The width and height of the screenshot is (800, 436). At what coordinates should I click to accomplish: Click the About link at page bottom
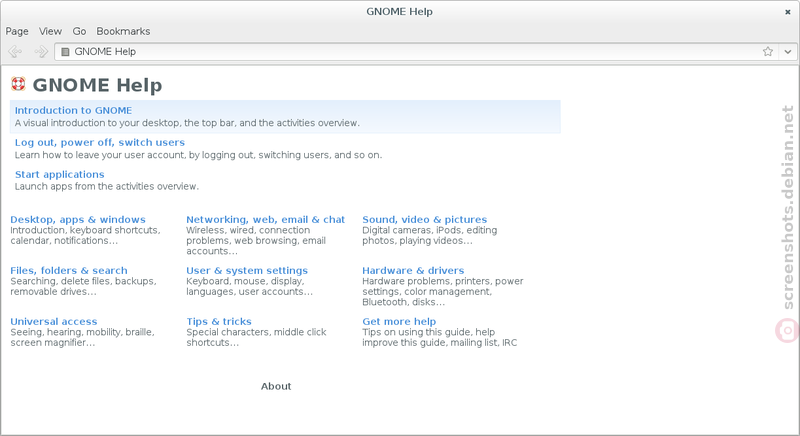point(276,386)
